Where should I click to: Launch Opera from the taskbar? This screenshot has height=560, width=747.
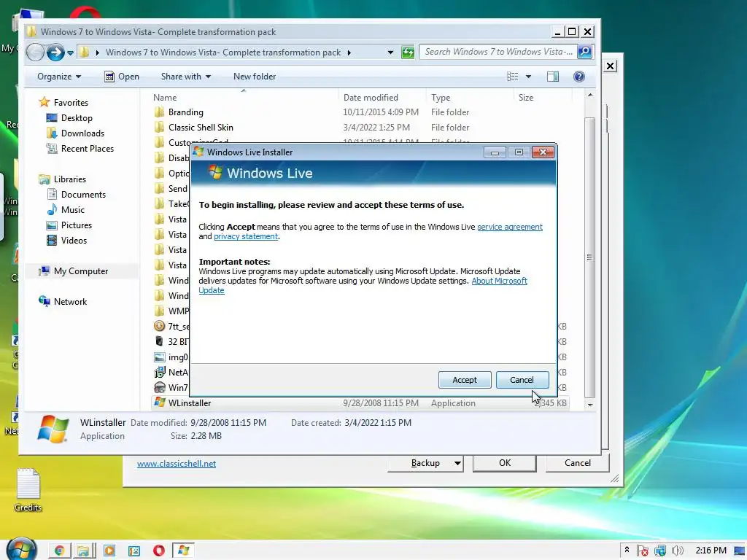[158, 551]
